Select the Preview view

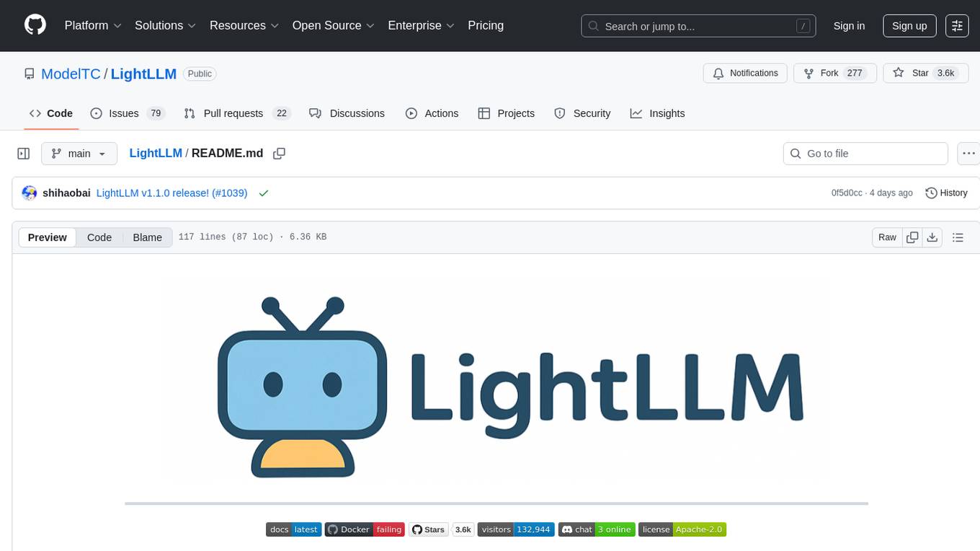tap(48, 237)
